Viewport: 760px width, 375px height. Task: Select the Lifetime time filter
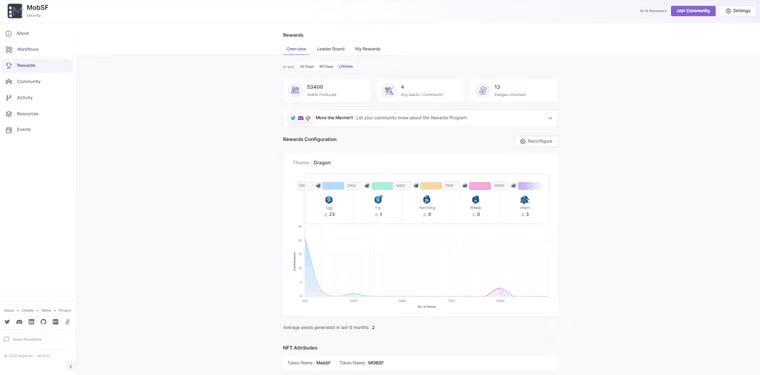[x=346, y=66]
